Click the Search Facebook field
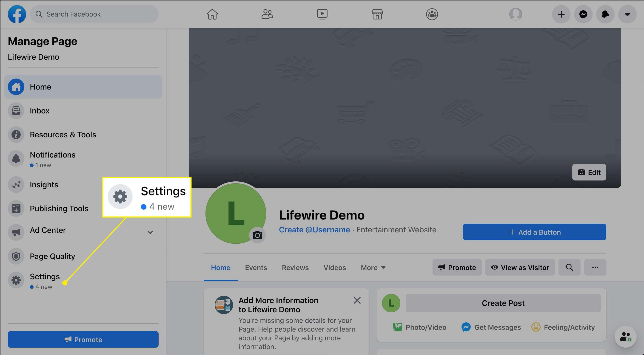Viewport: 644px width, 355px height. 94,14
